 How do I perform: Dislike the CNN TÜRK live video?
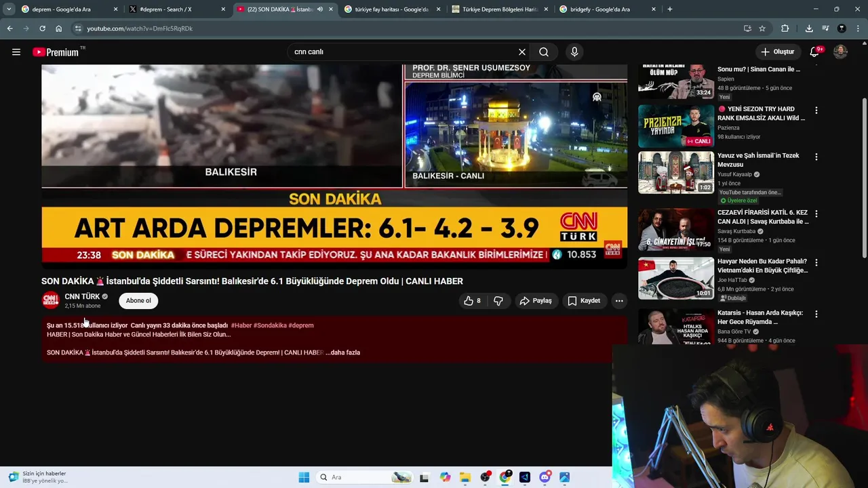point(498,300)
